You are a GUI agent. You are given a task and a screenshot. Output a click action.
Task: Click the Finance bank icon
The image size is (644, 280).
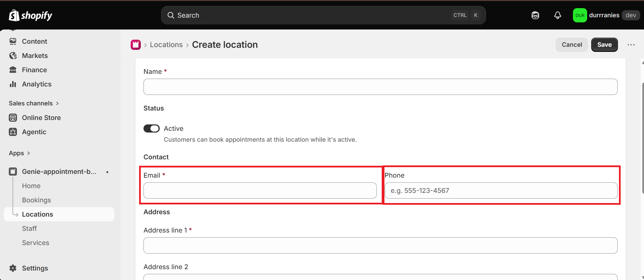pyautogui.click(x=13, y=70)
